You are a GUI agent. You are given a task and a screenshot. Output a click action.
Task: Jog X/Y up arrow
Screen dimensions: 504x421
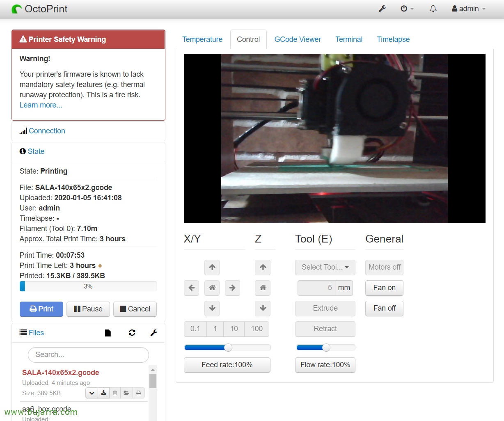point(212,267)
